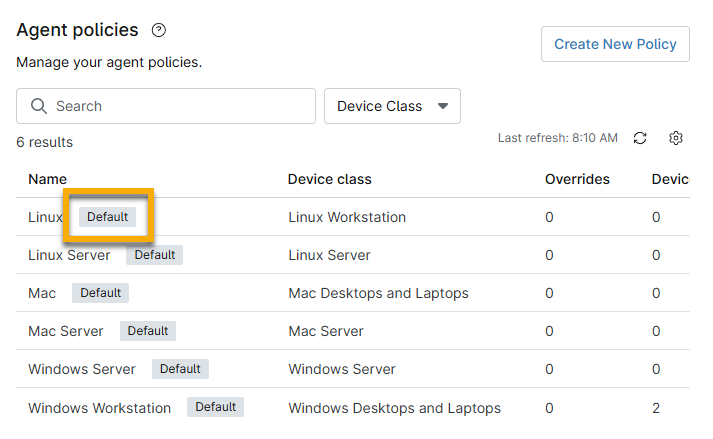Click the refresh icon beside last refresh
Image resolution: width=713 pixels, height=439 pixels.
(x=641, y=138)
